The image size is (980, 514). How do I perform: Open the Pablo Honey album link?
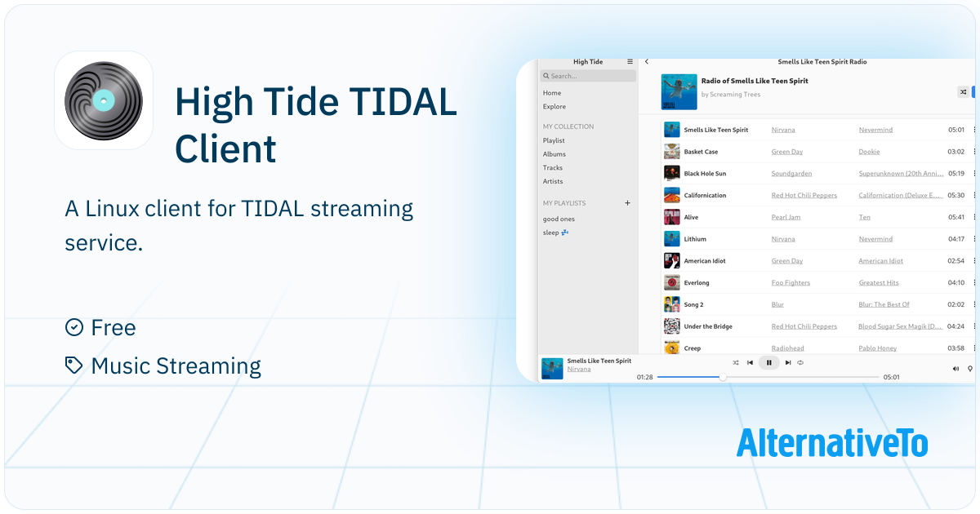point(878,348)
